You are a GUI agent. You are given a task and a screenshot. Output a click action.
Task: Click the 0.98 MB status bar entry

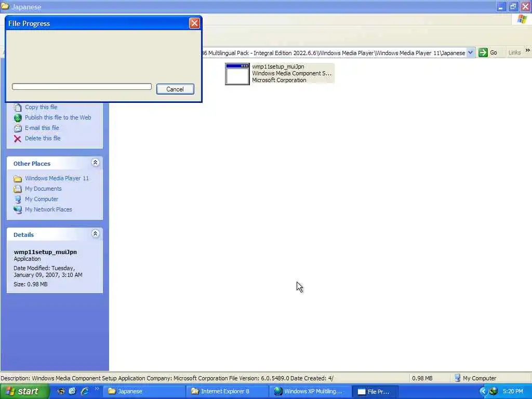click(x=422, y=378)
